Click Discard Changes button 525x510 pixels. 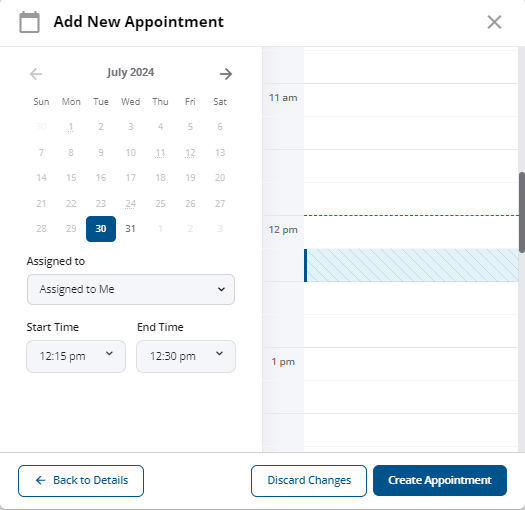pos(309,481)
